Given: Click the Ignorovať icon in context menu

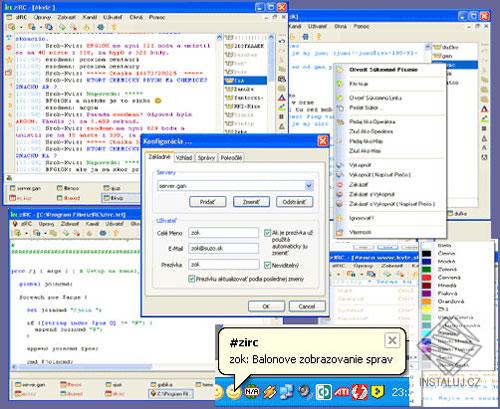Looking at the screenshot, I should tap(340, 218).
